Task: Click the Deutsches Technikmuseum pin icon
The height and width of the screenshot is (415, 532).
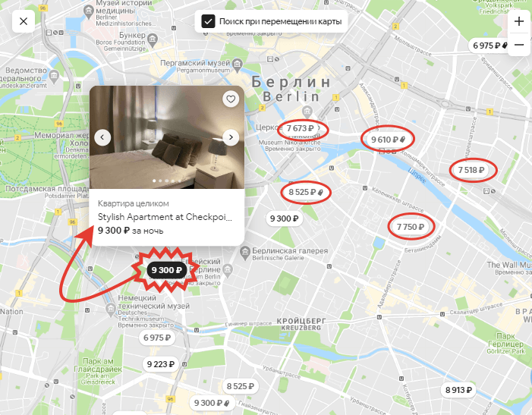Action: point(111,309)
